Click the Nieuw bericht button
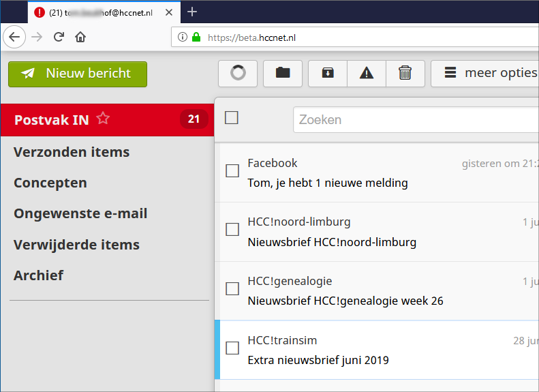This screenshot has width=539, height=392. point(78,74)
